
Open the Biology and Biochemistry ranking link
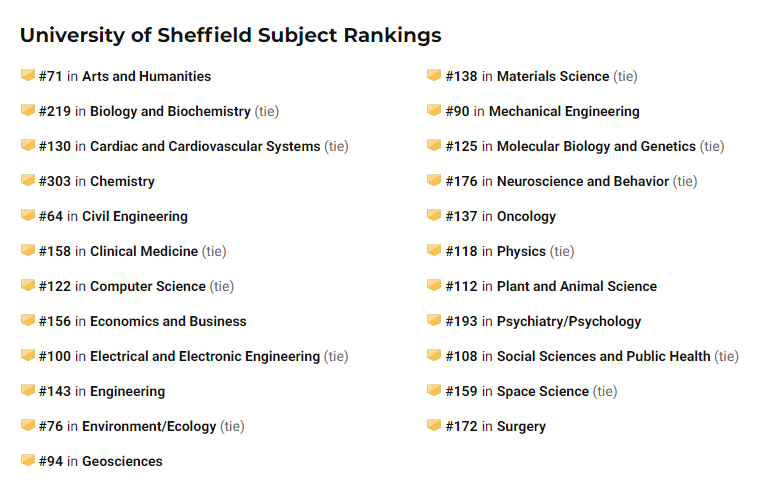point(170,111)
